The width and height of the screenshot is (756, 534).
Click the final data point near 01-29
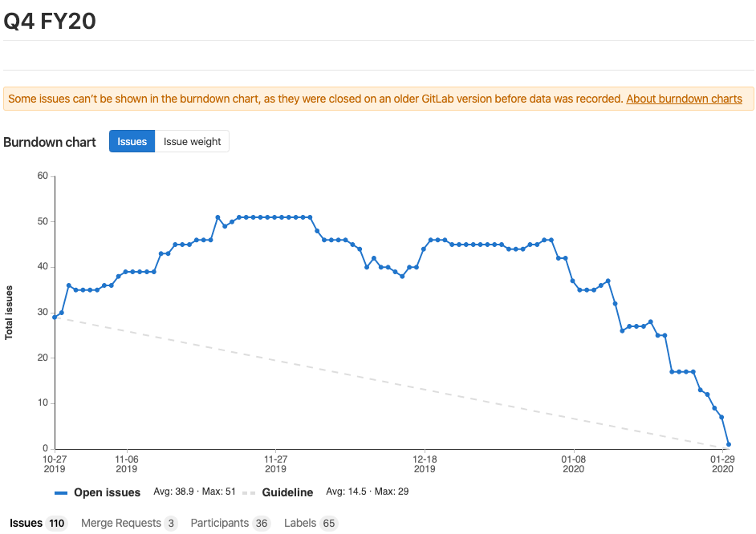click(x=729, y=444)
